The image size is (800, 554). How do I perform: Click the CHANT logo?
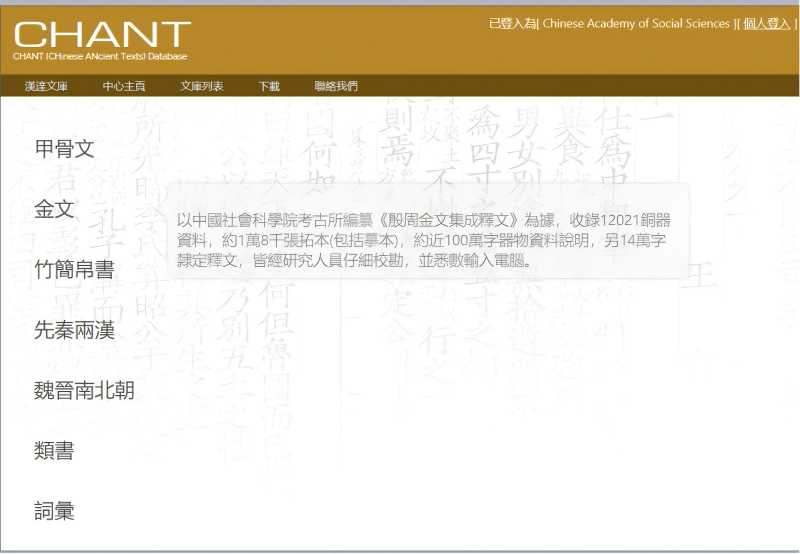click(102, 35)
